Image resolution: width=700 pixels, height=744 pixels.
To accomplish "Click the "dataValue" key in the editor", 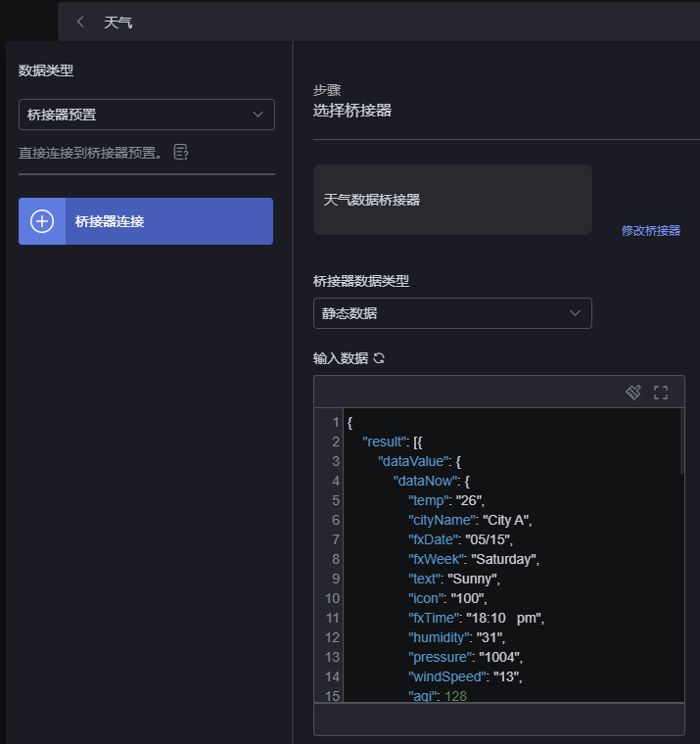I will click(413, 461).
